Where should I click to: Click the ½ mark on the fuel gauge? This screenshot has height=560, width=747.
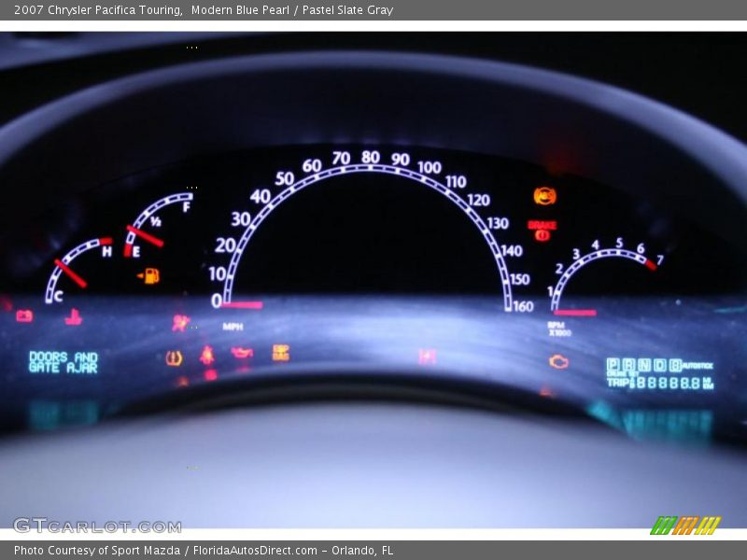click(156, 221)
